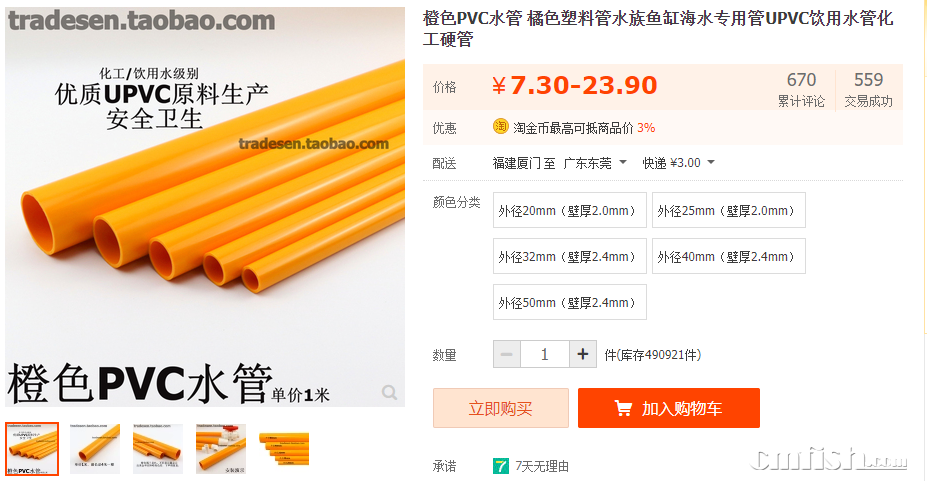The height and width of the screenshot is (481, 927).
Task: Choose the 外径40mm (壁厚2.4mm) variant
Action: point(728,256)
